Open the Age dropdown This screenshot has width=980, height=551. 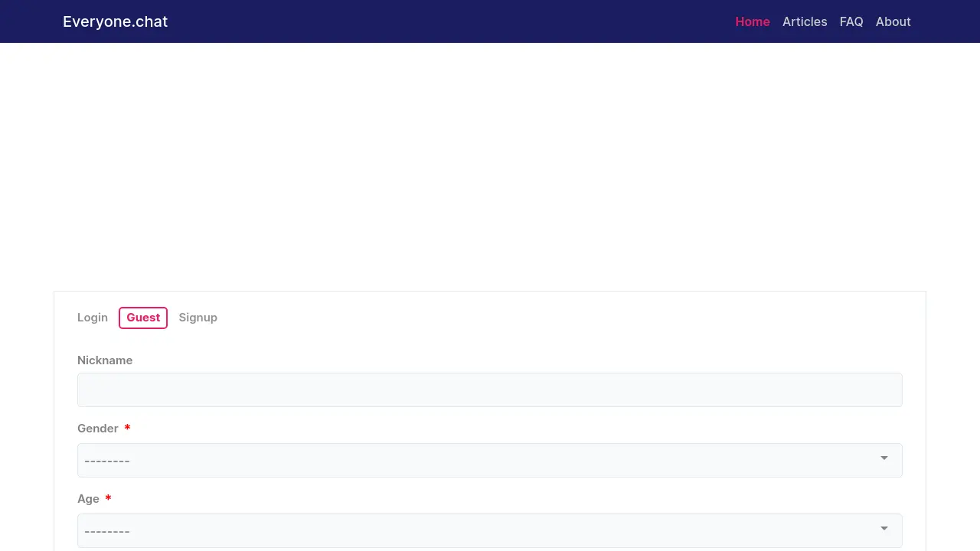[x=490, y=530]
